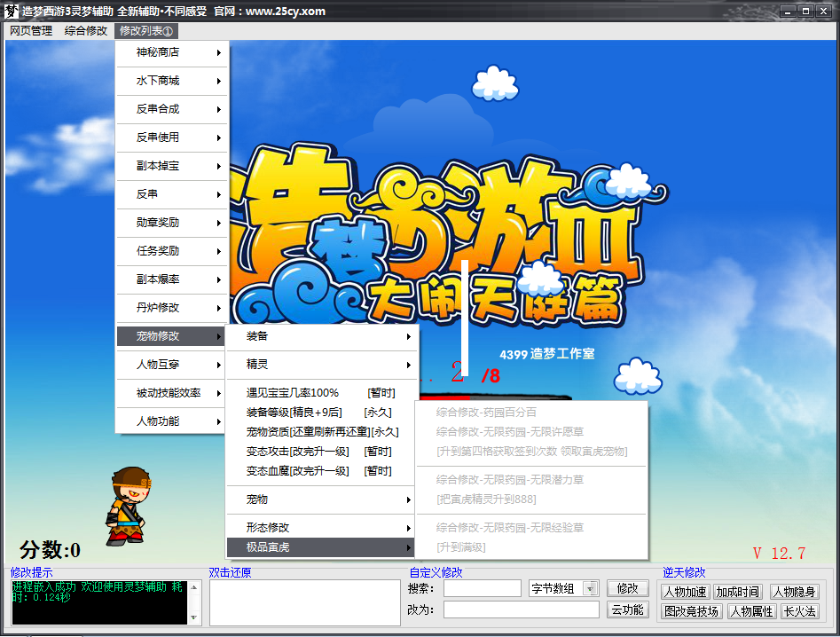Click the 双击还原 list box
Image resolution: width=840 pixels, height=637 pixels.
click(x=305, y=602)
